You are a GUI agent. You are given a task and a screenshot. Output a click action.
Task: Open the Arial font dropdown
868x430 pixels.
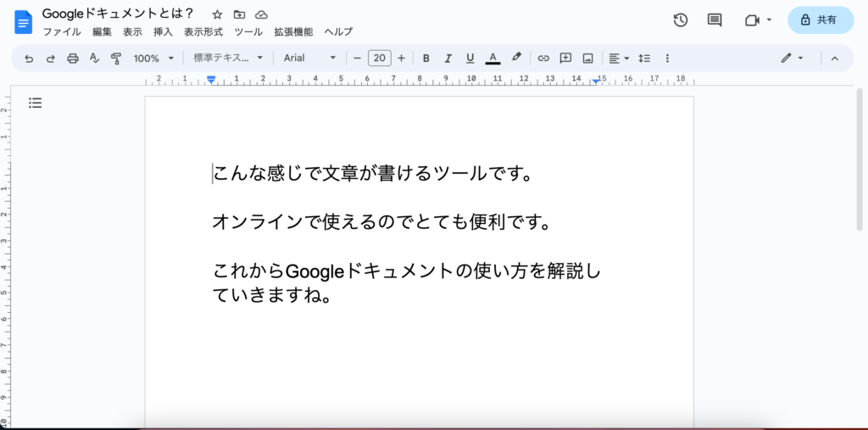click(309, 59)
